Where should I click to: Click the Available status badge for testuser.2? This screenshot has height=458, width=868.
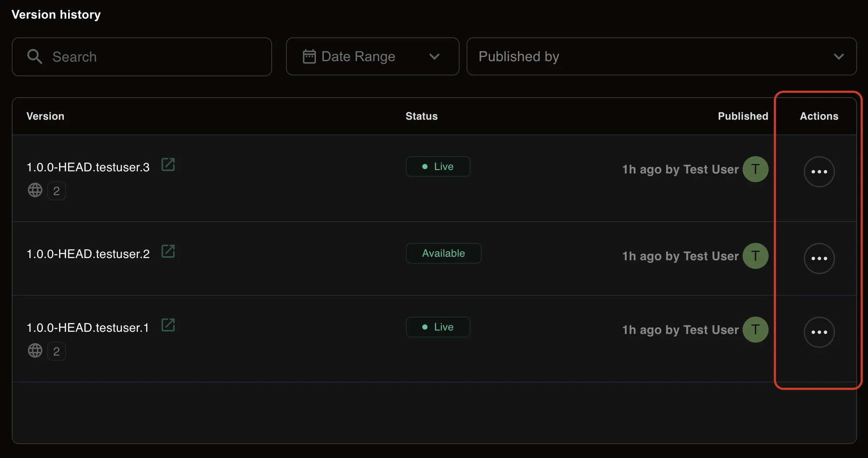pyautogui.click(x=443, y=253)
